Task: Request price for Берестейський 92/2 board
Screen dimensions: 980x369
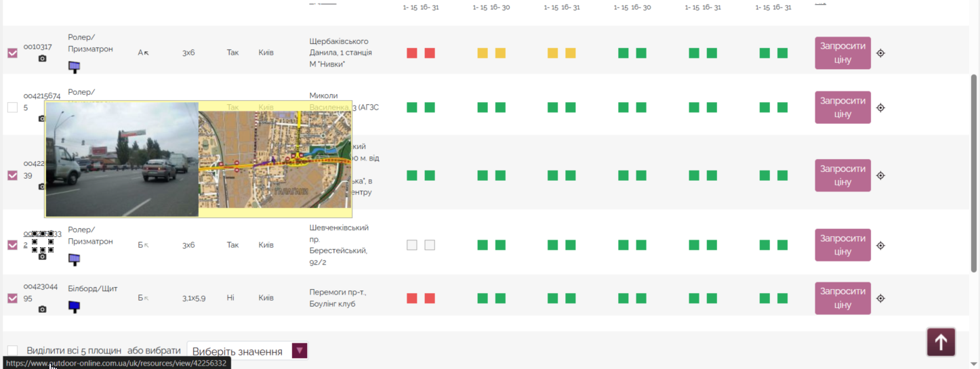Action: point(842,245)
